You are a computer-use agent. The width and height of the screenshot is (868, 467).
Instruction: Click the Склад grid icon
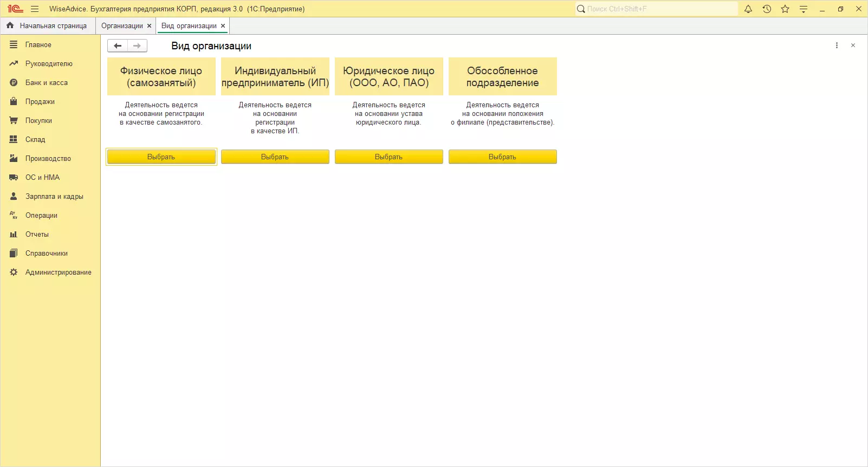pos(14,139)
